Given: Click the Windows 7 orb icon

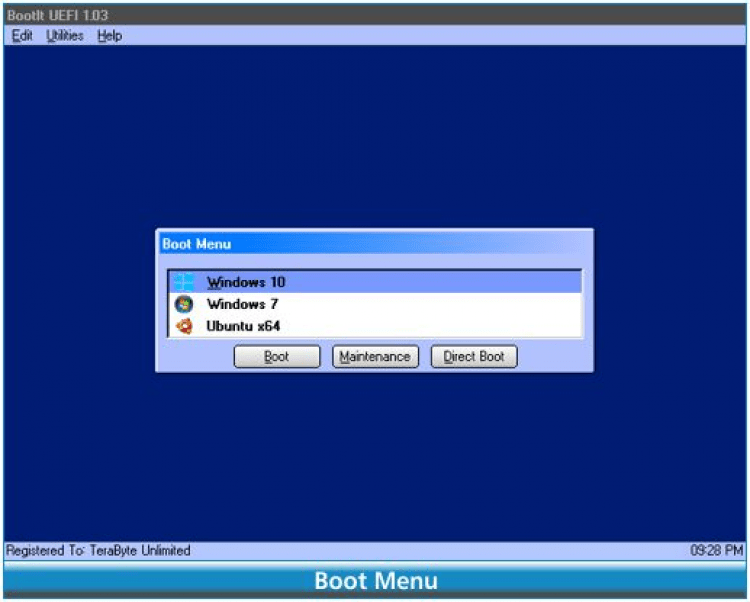Looking at the screenshot, I should (x=184, y=304).
